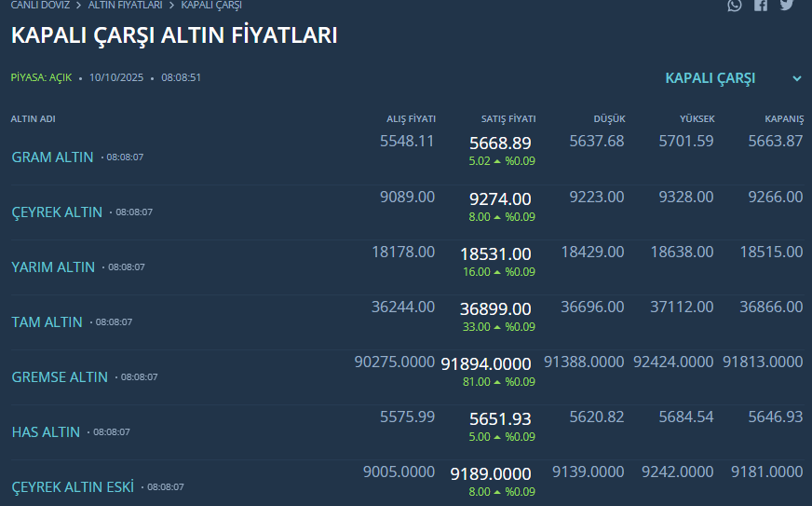
Task: Share on Facebook icon
Action: click(761, 5)
